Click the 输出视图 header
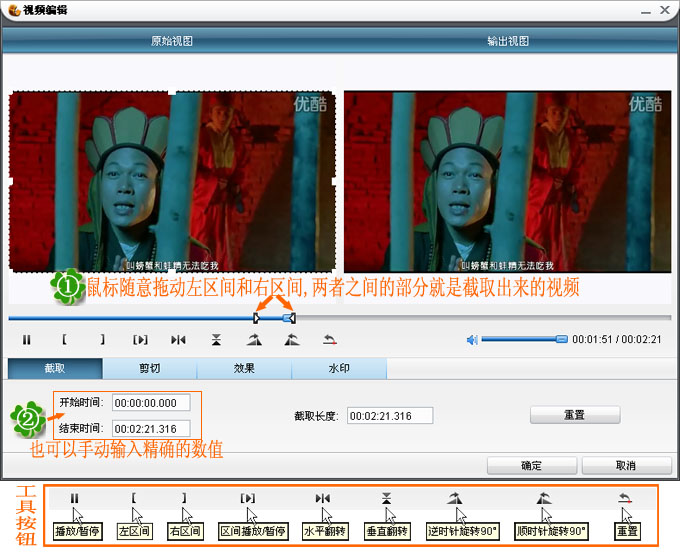680x552 pixels. (508, 41)
